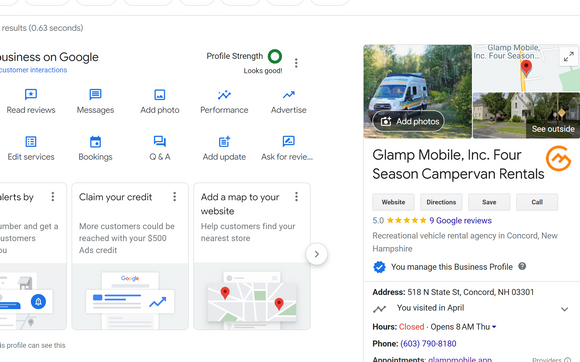Expand hours with the arrow after Thu

pos(494,327)
